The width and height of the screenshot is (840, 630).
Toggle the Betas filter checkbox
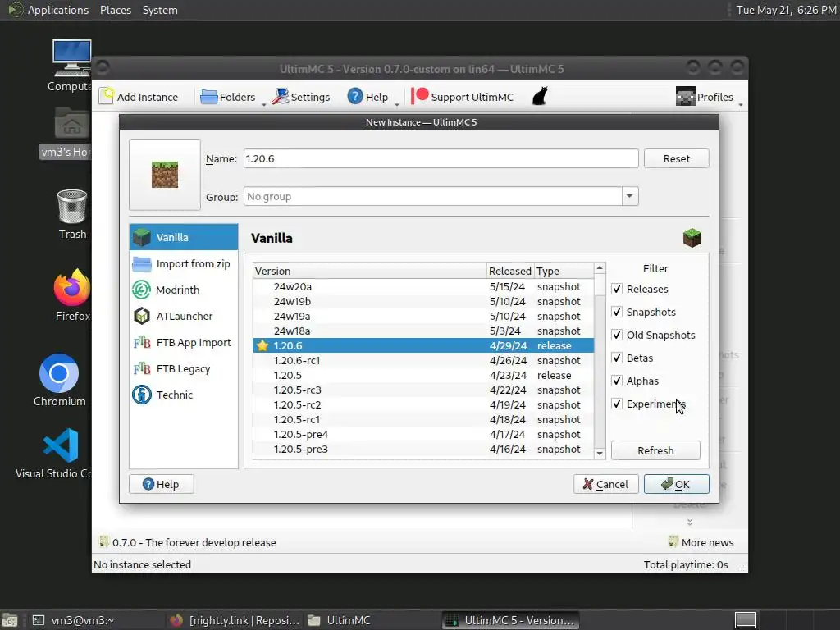(617, 358)
